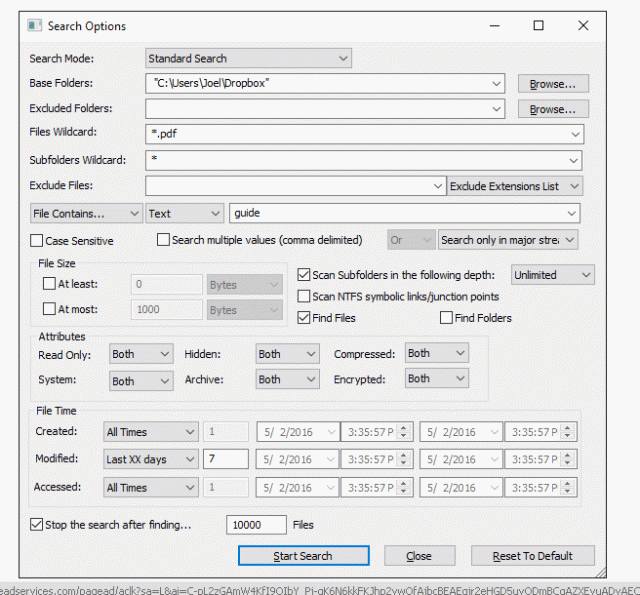Expand the File Contains dropdown
This screenshot has width=640, height=595.
tap(86, 213)
